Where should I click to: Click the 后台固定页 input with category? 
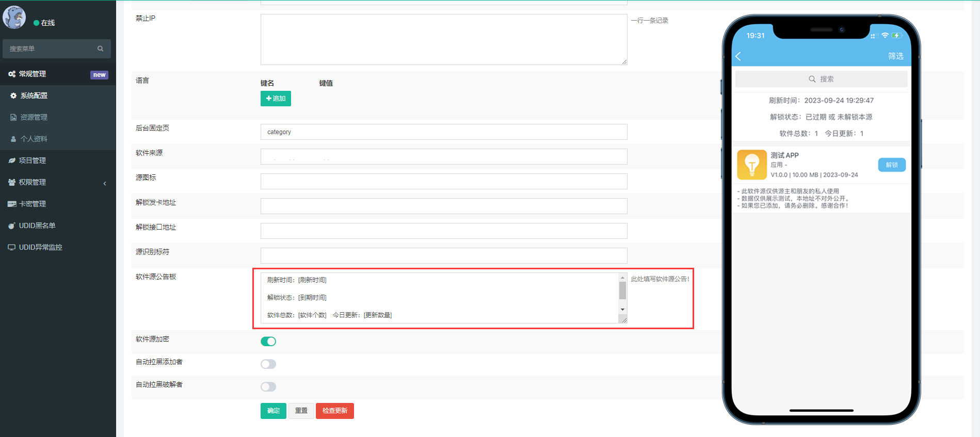point(444,132)
